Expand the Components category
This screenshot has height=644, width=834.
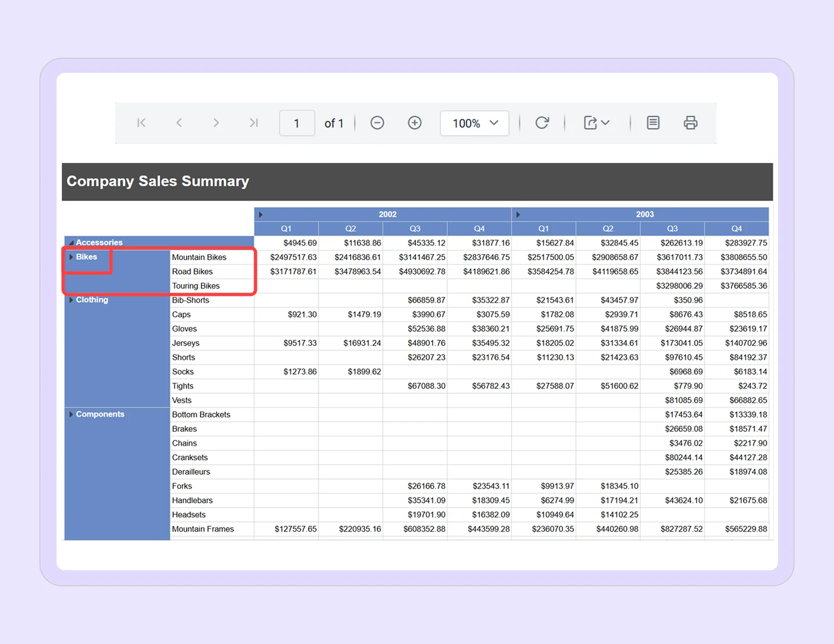pos(71,414)
